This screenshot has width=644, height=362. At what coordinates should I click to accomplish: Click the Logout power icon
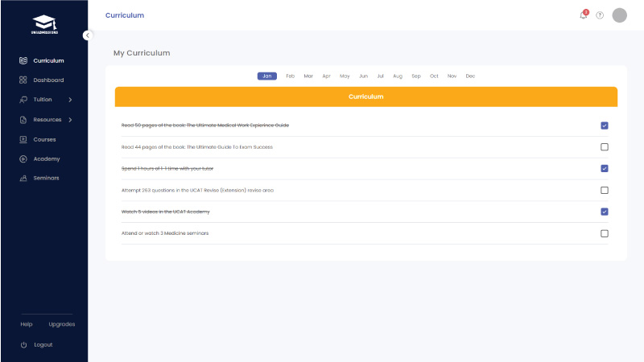23,345
